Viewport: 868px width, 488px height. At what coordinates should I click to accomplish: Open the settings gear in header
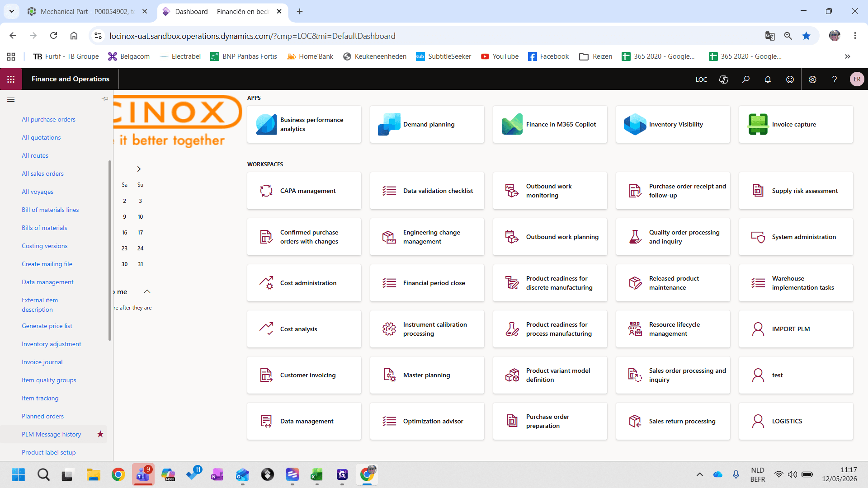[x=812, y=79]
